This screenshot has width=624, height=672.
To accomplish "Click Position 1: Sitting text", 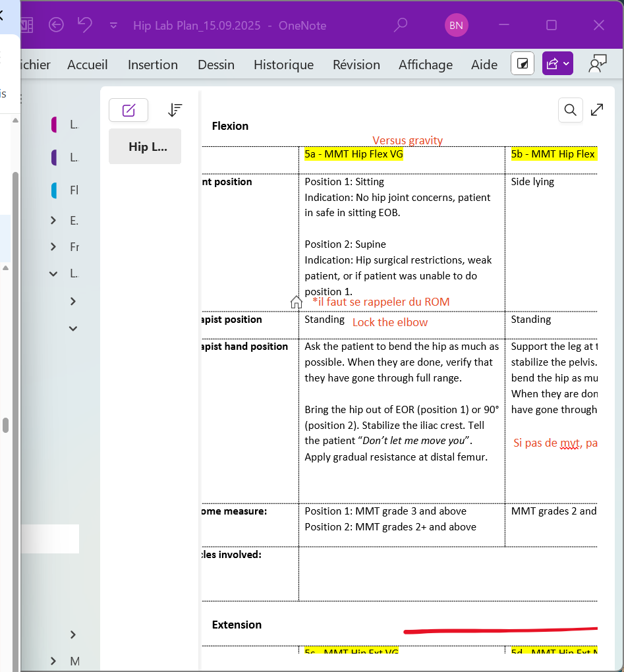I will 344,182.
